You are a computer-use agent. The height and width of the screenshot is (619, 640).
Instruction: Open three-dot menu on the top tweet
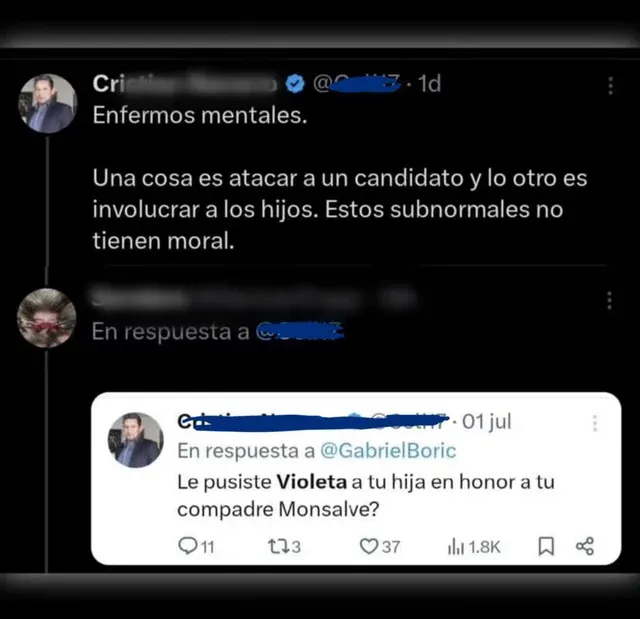click(x=610, y=86)
